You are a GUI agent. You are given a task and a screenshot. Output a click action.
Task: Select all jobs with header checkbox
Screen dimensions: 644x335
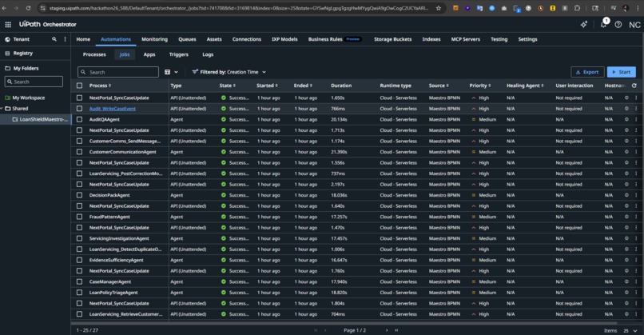79,86
